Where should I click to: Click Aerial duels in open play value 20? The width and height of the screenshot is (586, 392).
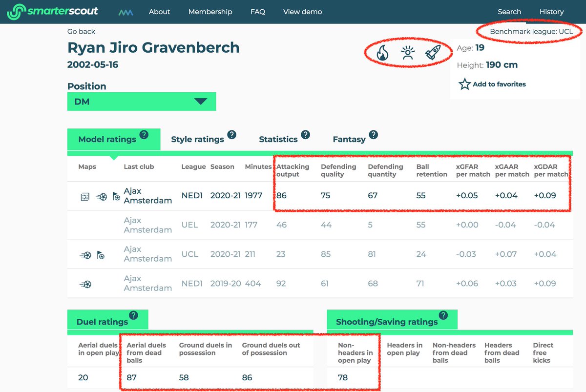point(83,377)
